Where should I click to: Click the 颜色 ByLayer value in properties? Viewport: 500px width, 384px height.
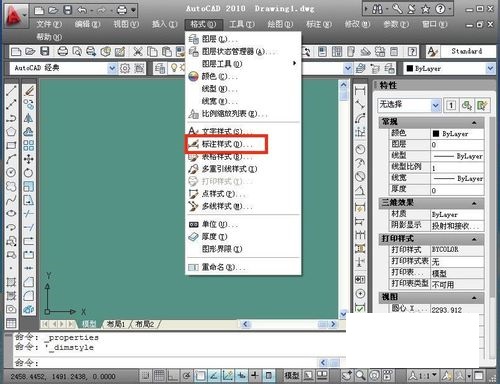point(457,134)
